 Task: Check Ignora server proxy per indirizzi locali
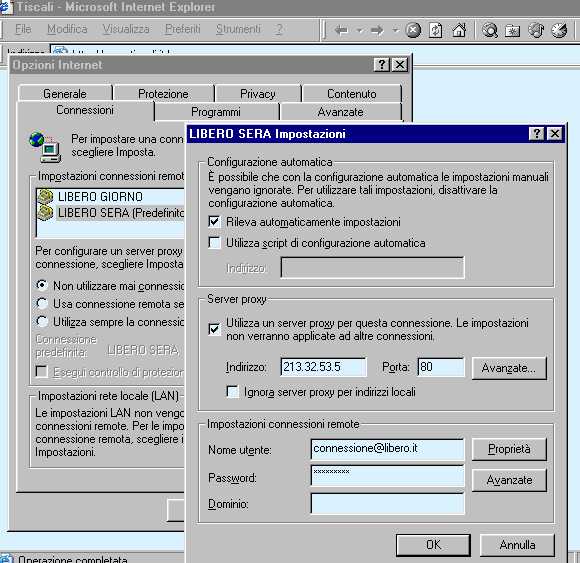pos(232,392)
